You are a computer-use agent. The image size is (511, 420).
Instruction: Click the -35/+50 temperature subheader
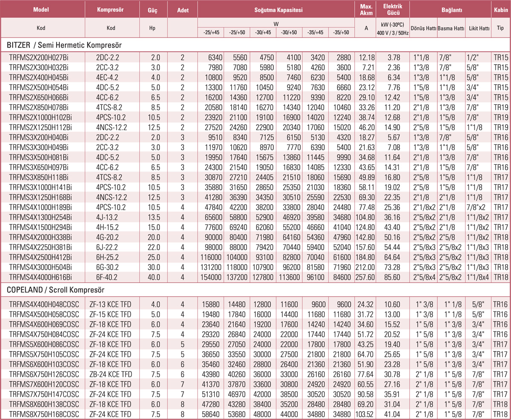click(342, 32)
